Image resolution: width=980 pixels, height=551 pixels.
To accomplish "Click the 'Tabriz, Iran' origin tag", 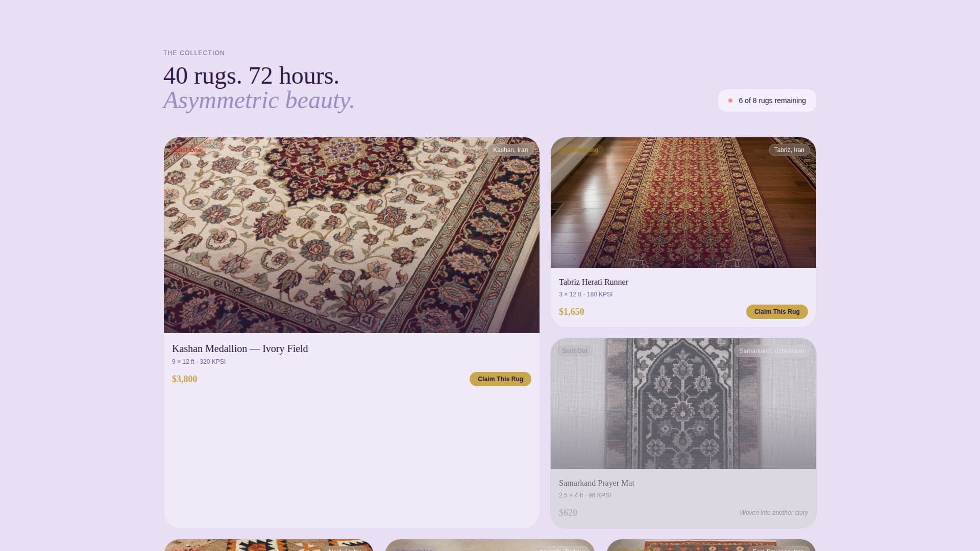I will tap(789, 150).
